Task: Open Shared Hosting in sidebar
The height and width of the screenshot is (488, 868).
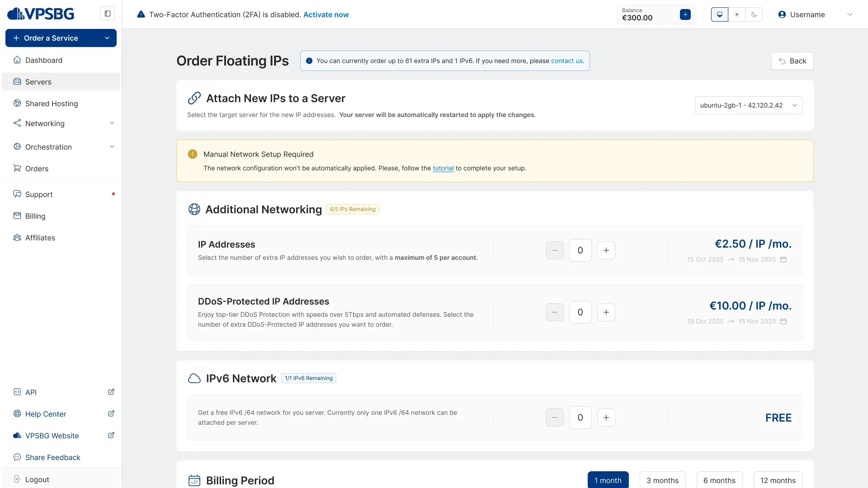Action: [51, 103]
